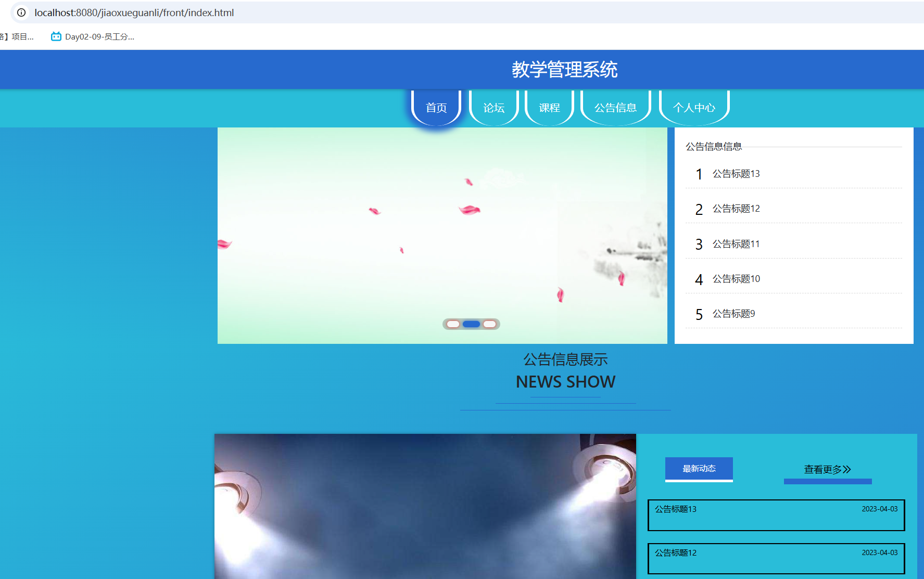The height and width of the screenshot is (579, 924).
Task: Select the first carousel indicator dot
Action: point(453,324)
